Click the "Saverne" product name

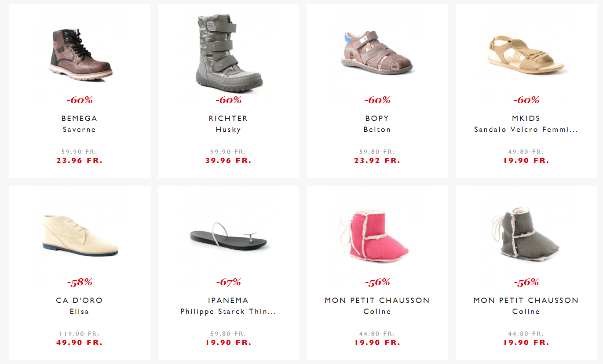point(79,130)
